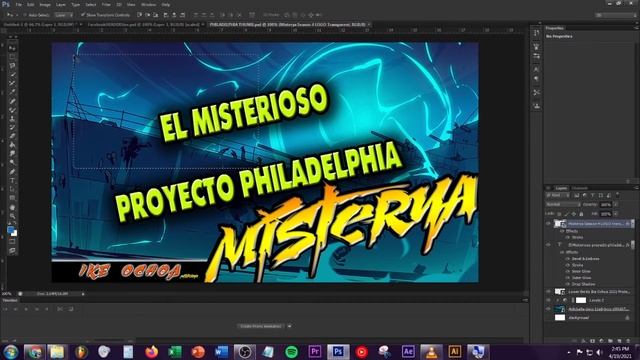The height and width of the screenshot is (360, 640).
Task: Open the dropdown arrow beside Create Frame Animation
Action: [289, 326]
